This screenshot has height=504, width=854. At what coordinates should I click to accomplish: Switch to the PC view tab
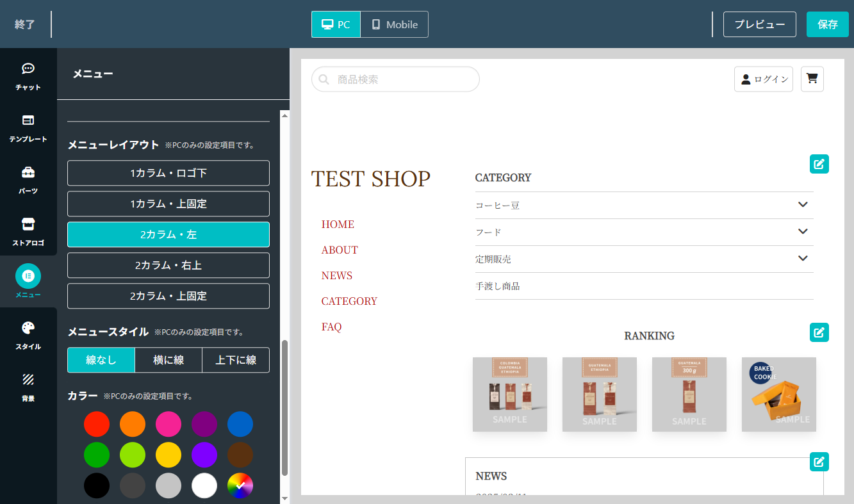click(336, 24)
